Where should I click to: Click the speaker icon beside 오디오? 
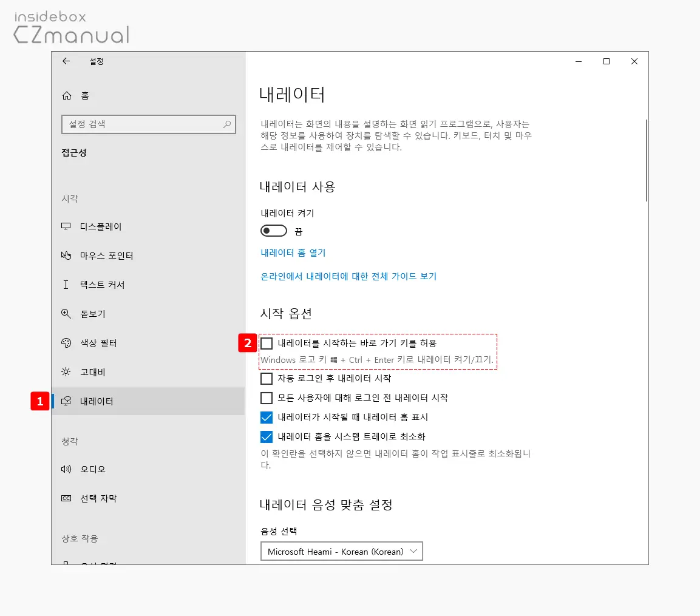(x=66, y=469)
